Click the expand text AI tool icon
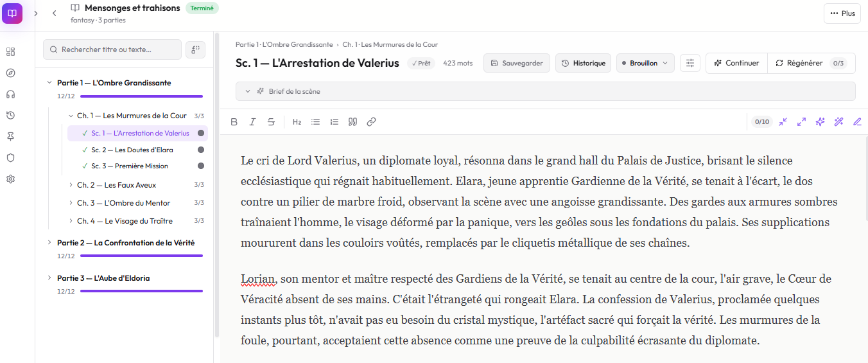This screenshot has width=868, height=363. pos(801,122)
